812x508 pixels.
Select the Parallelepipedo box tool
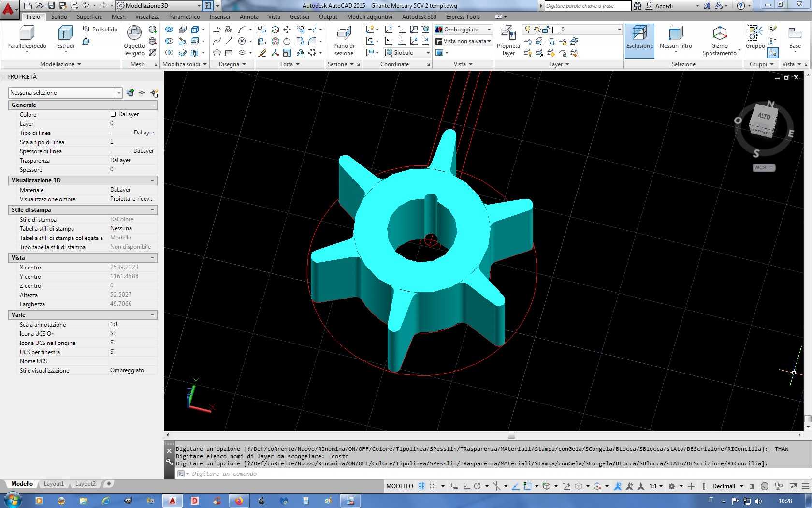coord(27,38)
